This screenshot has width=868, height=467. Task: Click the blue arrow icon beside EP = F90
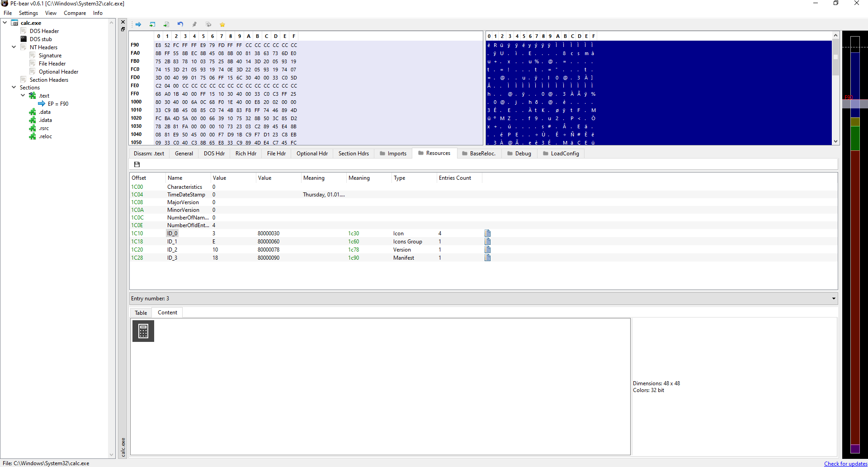pos(42,103)
